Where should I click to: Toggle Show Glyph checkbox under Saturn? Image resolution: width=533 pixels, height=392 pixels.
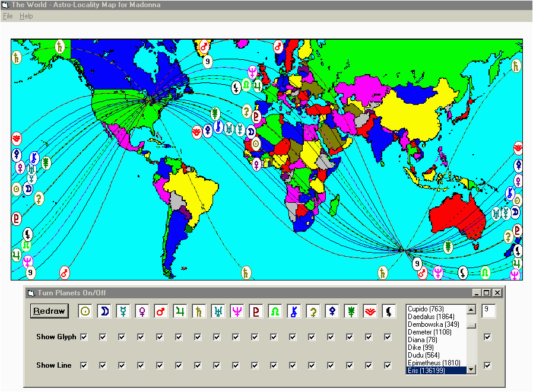click(198, 337)
